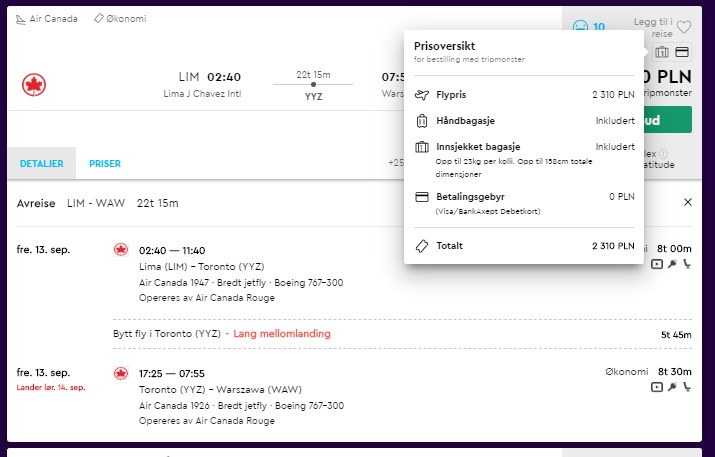Switch to the DETALJER tab
The width and height of the screenshot is (715, 457).
(x=41, y=164)
